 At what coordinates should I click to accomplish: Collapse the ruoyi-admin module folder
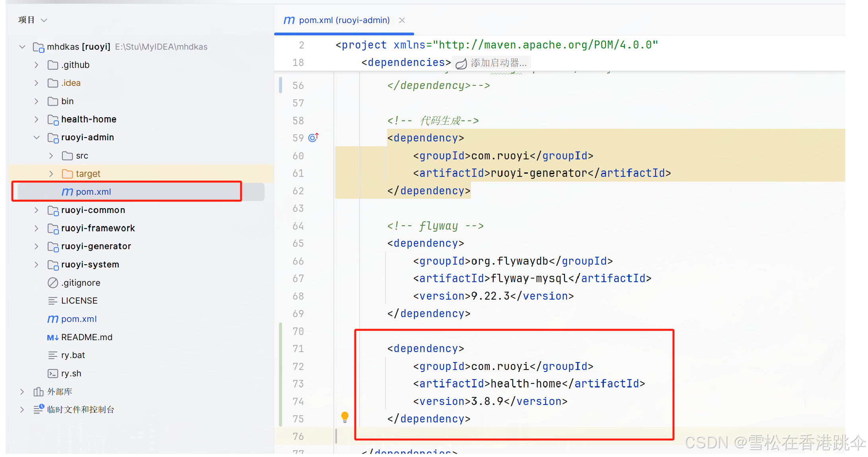[x=37, y=137]
